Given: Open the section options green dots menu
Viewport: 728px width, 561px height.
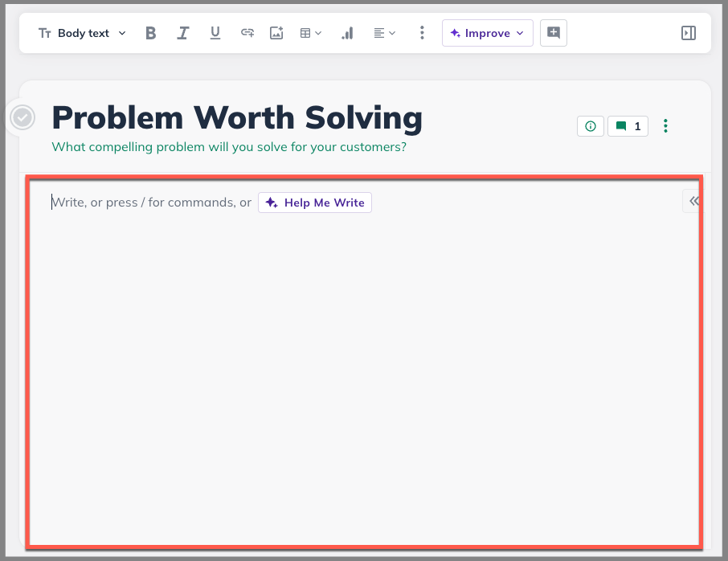Looking at the screenshot, I should [x=665, y=126].
